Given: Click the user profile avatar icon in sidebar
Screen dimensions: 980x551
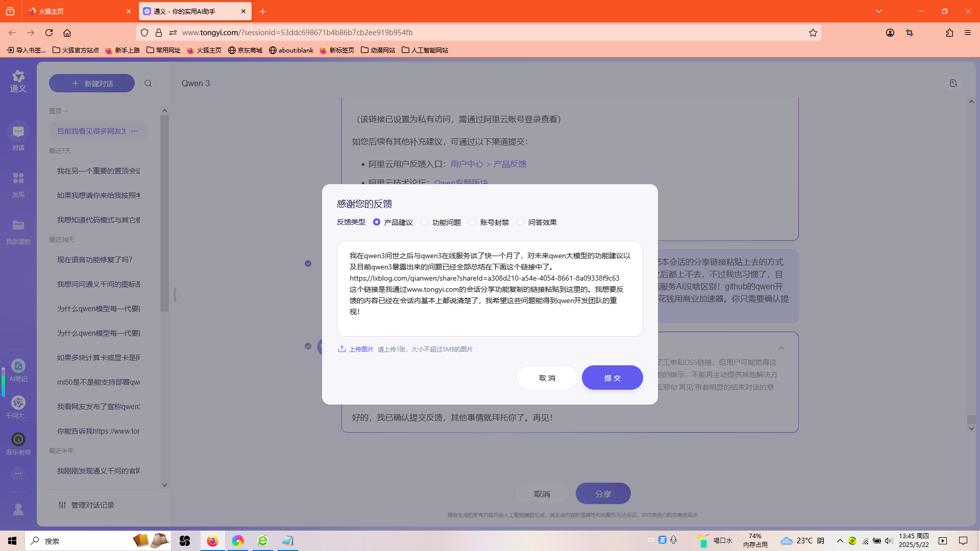Looking at the screenshot, I should pyautogui.click(x=18, y=509).
